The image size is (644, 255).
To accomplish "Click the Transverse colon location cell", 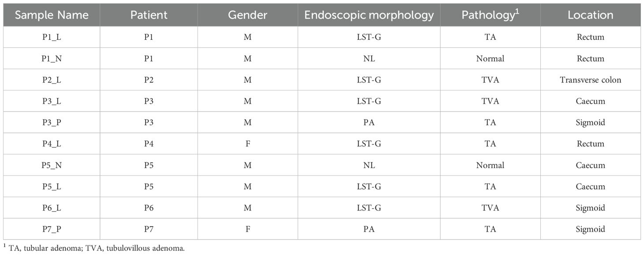I will 590,80.
